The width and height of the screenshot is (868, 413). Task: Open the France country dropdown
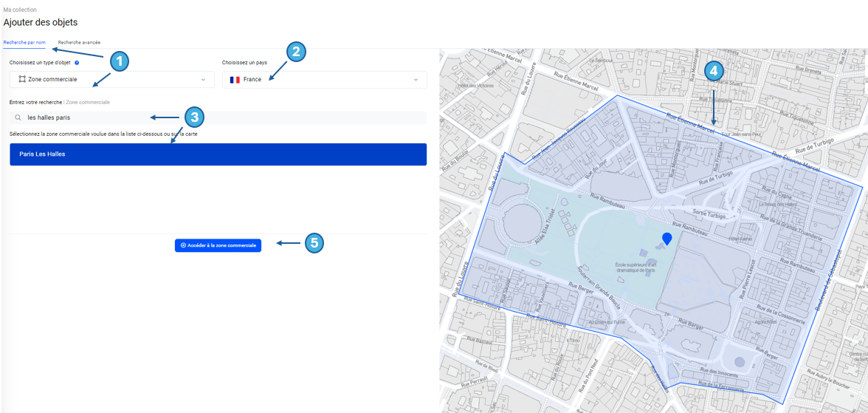(x=324, y=80)
